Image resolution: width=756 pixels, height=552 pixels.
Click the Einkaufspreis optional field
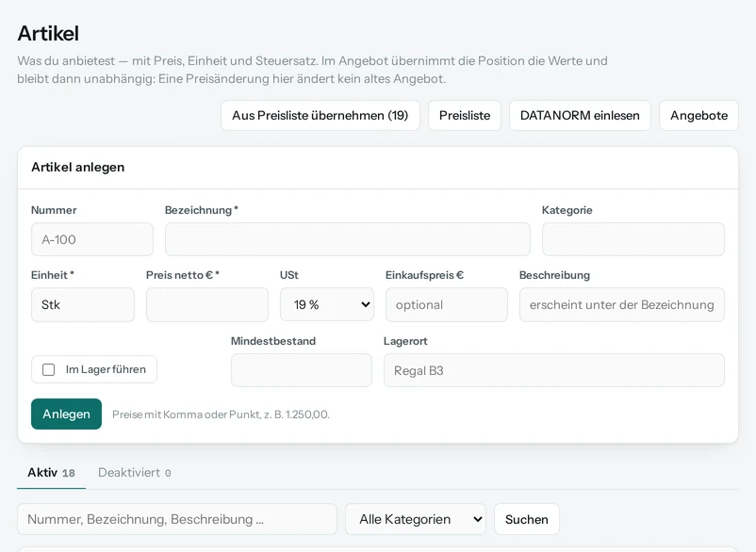[x=447, y=304]
